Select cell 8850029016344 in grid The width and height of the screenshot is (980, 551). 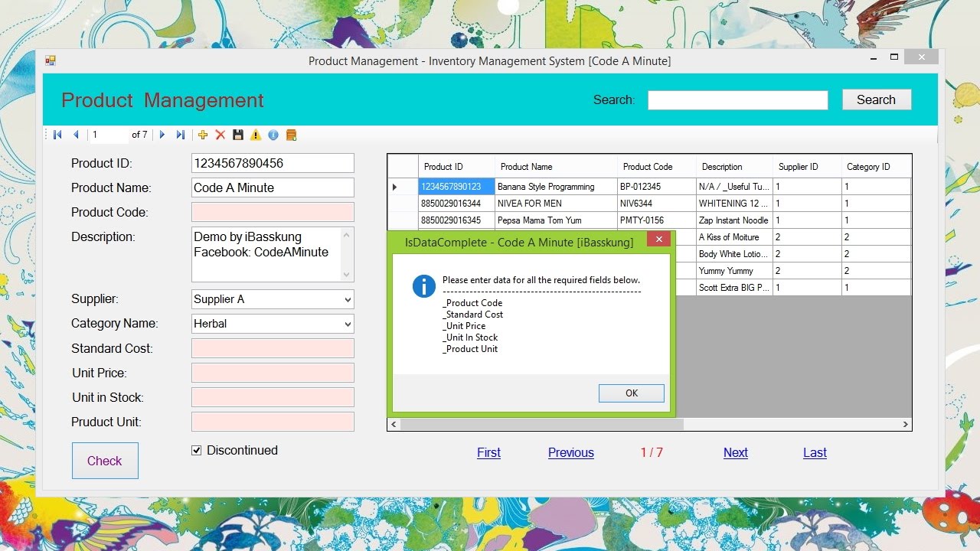pos(456,204)
